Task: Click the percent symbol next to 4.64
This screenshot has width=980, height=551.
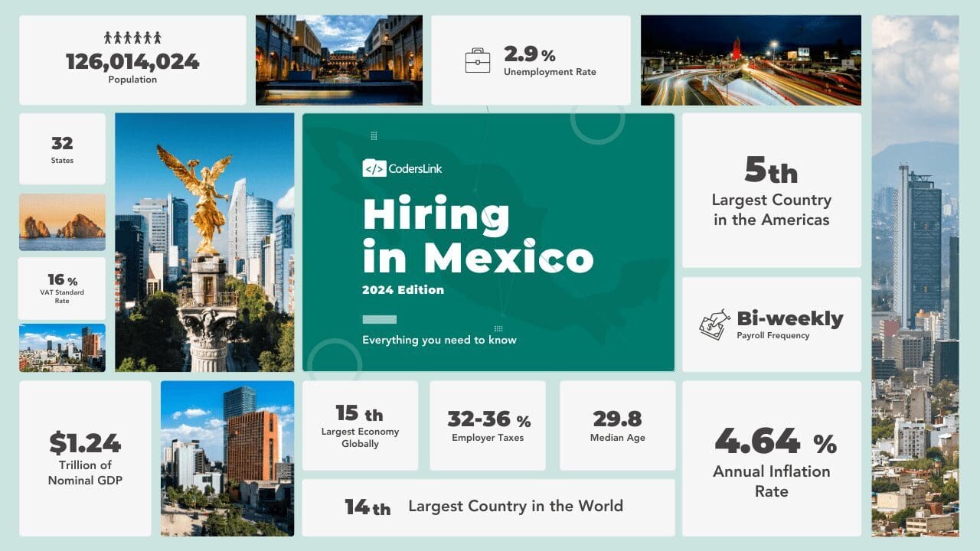Action: click(827, 443)
